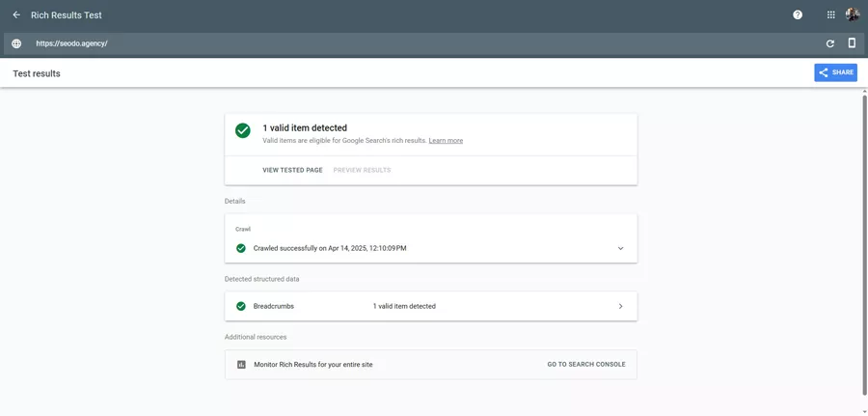Expand the Crawled successfully details chevron
Screen dimensions: 868x416
620,248
